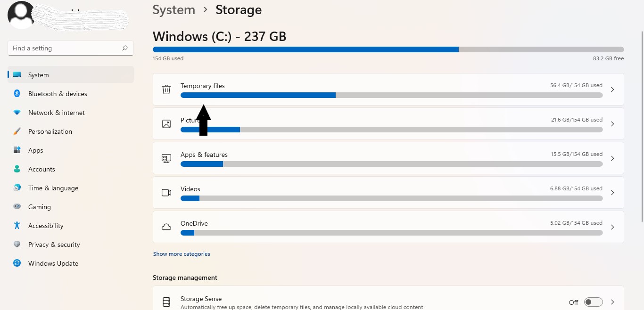Image resolution: width=644 pixels, height=310 pixels.
Task: Open Videos details using the right chevron
Action: [612, 193]
